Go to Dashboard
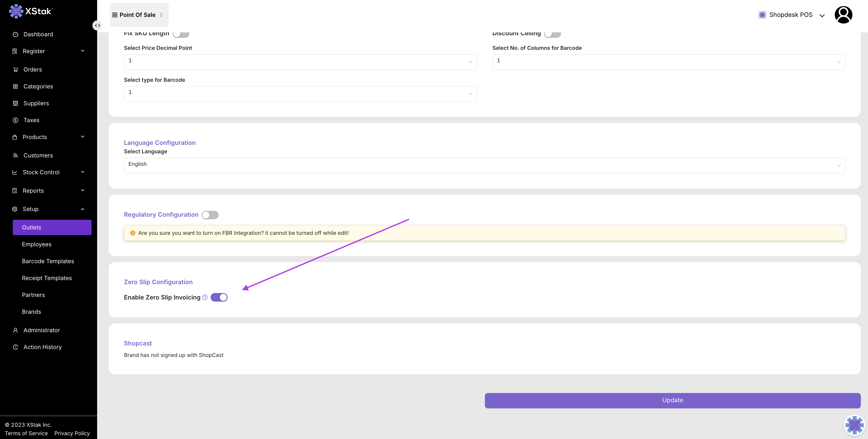868x439 pixels. click(x=38, y=34)
